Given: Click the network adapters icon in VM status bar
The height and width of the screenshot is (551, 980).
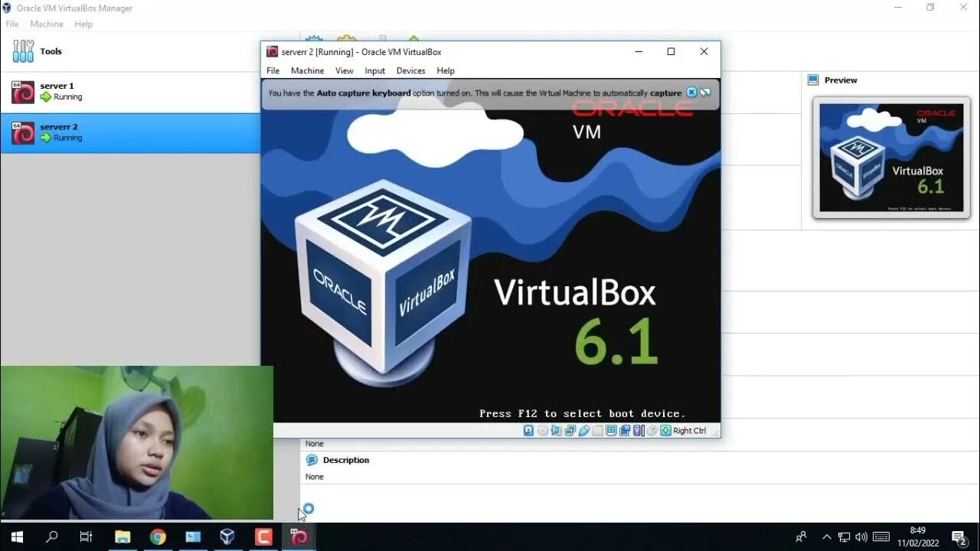Looking at the screenshot, I should click(x=570, y=431).
